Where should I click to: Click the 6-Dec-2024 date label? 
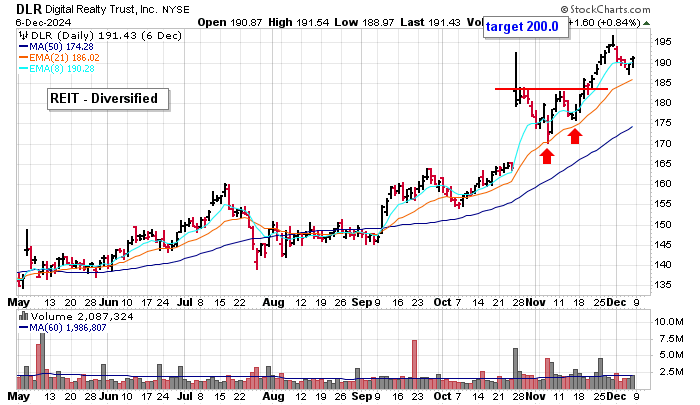[43, 22]
